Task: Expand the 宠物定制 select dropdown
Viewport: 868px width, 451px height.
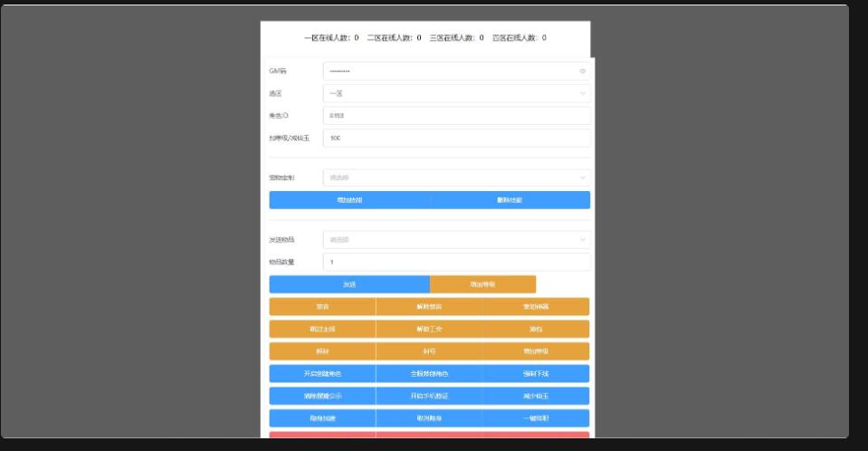Action: click(456, 178)
